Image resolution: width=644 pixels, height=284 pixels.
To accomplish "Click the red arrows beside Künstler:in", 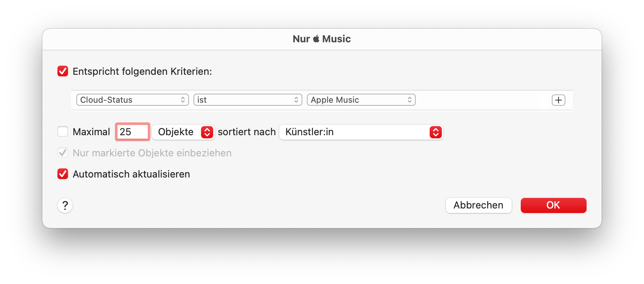I will [x=435, y=132].
